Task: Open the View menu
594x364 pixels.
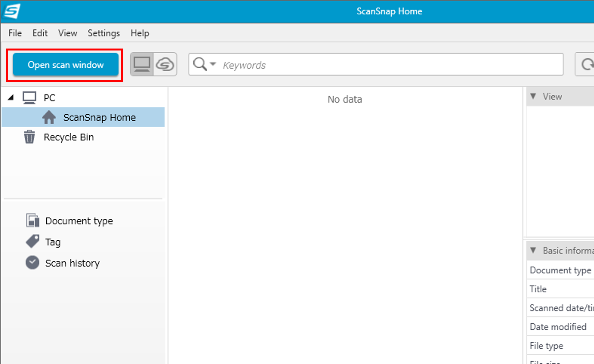Action: pos(68,33)
